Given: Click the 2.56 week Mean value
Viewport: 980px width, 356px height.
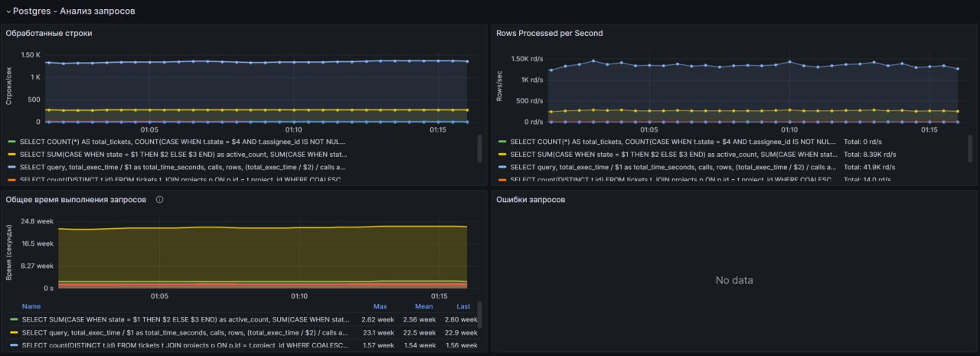Looking at the screenshot, I should (420, 319).
